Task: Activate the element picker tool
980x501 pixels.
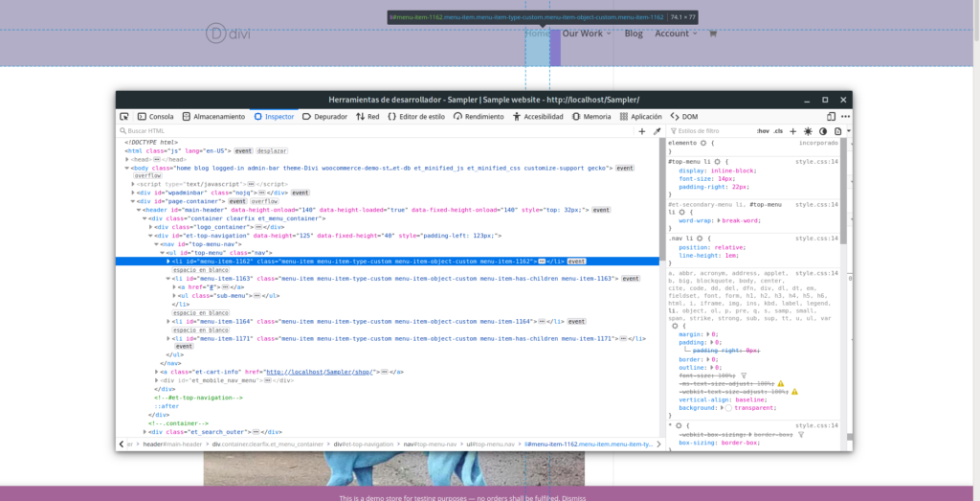Action: tap(124, 116)
